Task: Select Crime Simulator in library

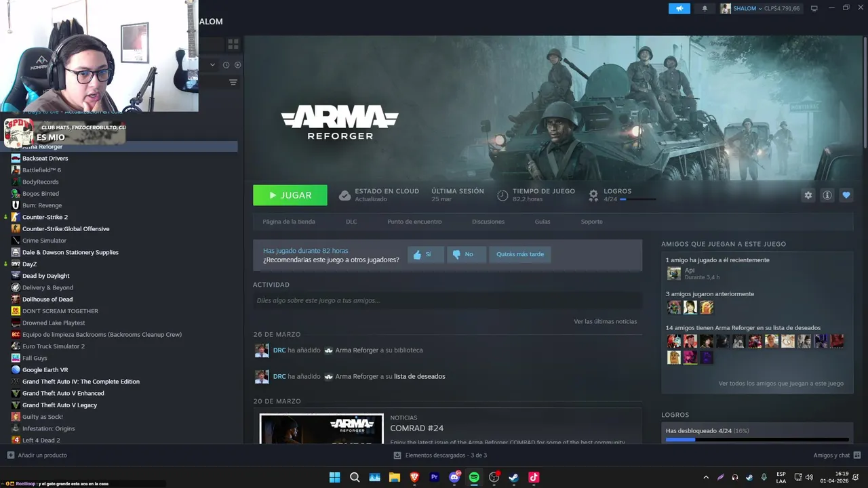Action: 44,241
